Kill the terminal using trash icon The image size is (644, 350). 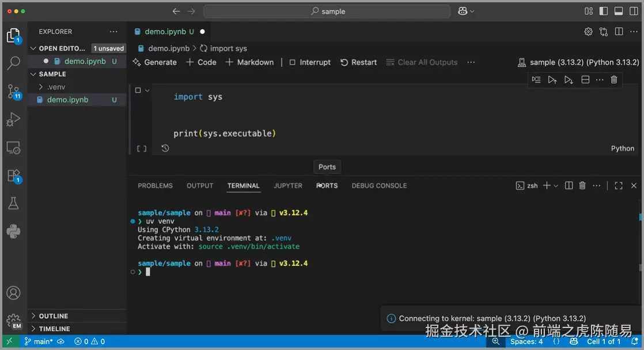[x=582, y=186]
